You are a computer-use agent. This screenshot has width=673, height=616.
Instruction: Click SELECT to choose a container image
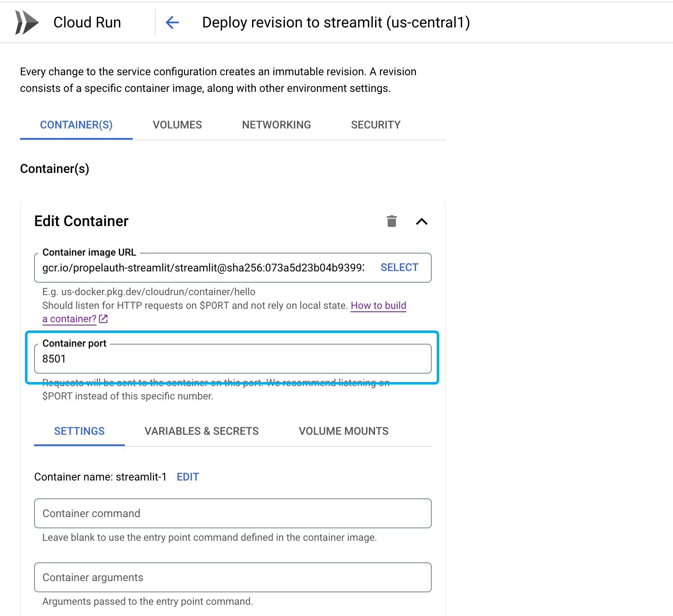tap(399, 267)
